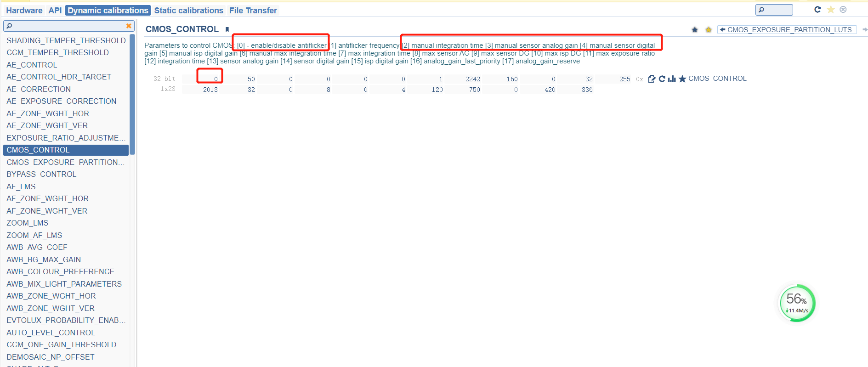The height and width of the screenshot is (367, 868).
Task: Open the bar chart view for CMOS_CONTROL
Action: click(672, 79)
